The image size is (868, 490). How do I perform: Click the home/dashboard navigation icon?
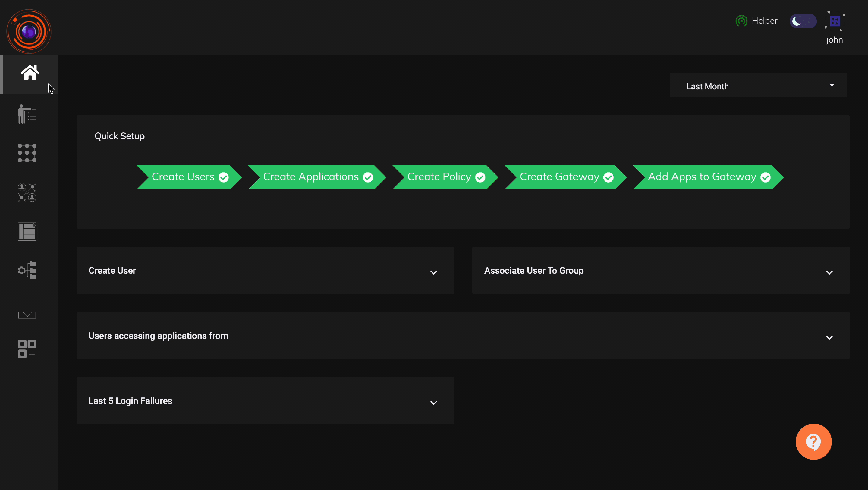pos(29,72)
